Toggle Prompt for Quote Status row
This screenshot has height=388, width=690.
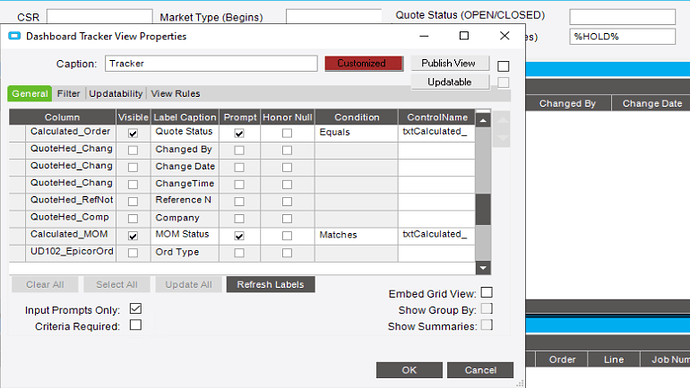239,133
